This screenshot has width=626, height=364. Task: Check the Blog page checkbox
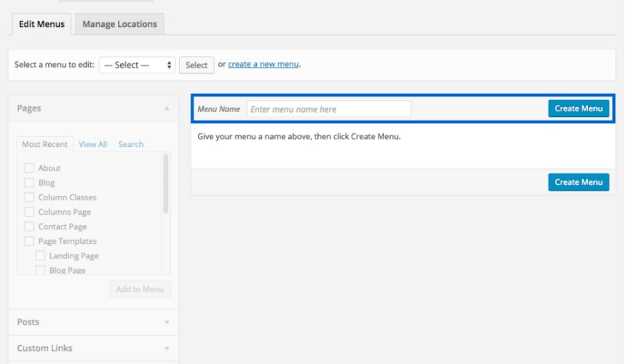tap(29, 183)
